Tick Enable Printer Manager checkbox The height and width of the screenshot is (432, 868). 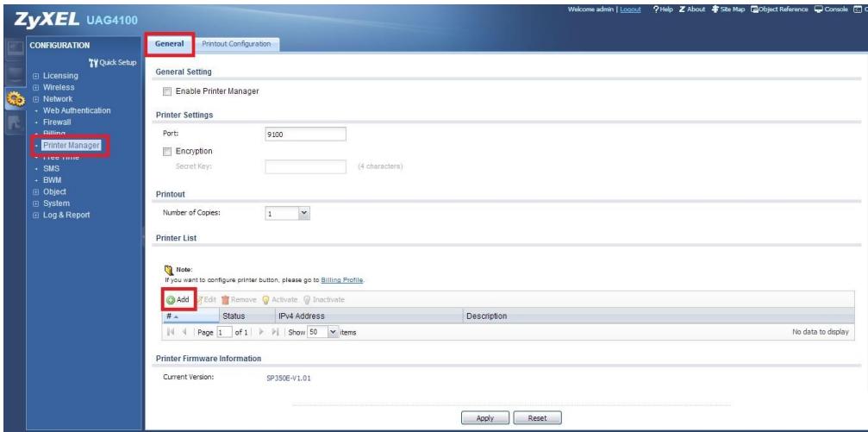point(166,91)
